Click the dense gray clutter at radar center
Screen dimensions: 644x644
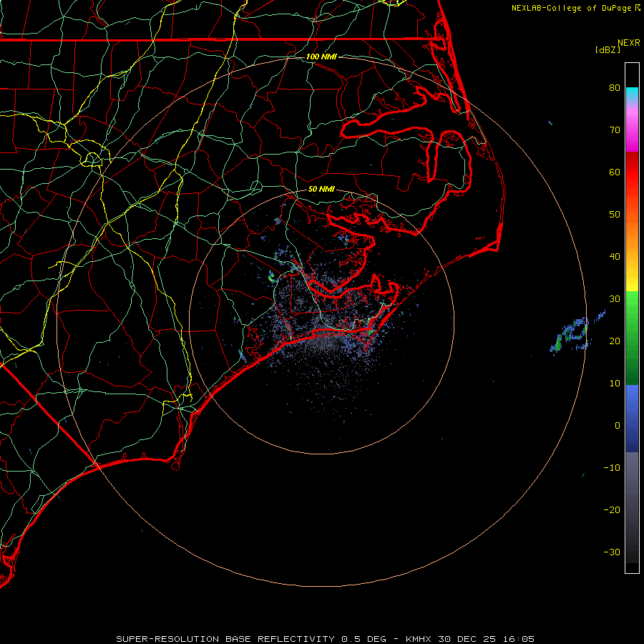pos(324,341)
